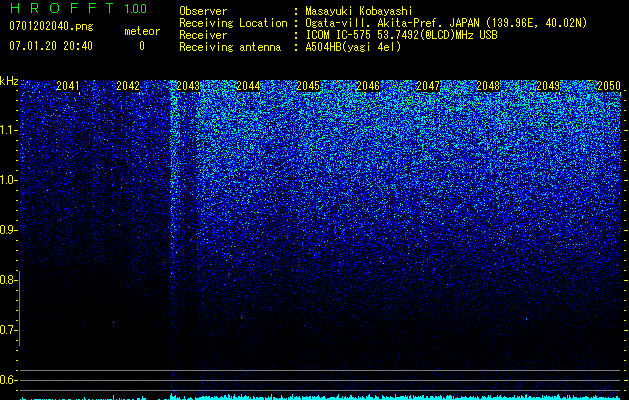
Task: Click the meteor count label
Action: point(142,31)
